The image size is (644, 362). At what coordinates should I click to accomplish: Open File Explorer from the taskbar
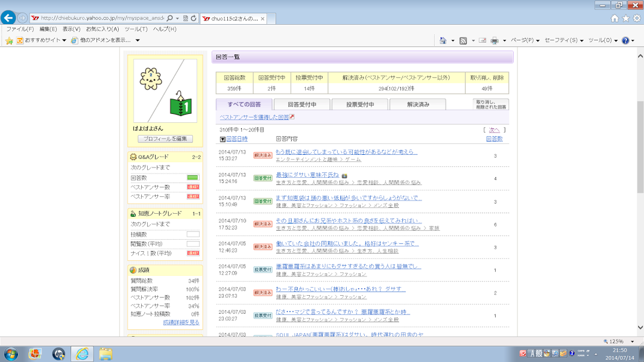pyautogui.click(x=106, y=354)
